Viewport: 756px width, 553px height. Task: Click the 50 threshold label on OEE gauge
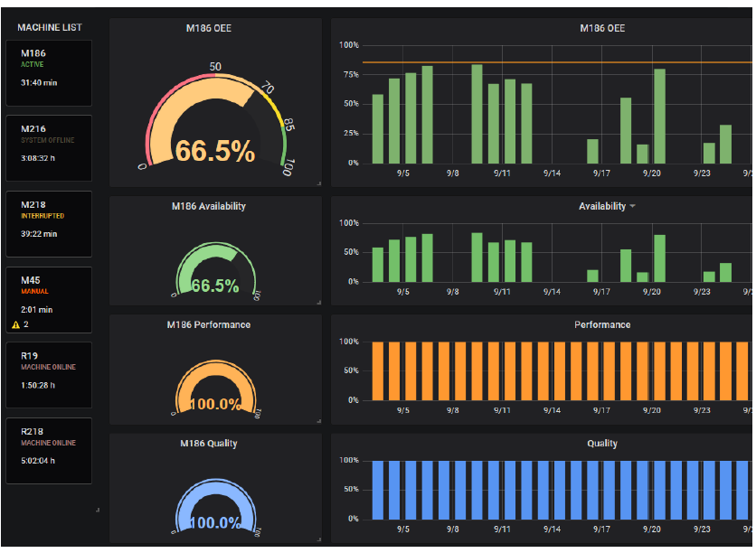coord(215,67)
